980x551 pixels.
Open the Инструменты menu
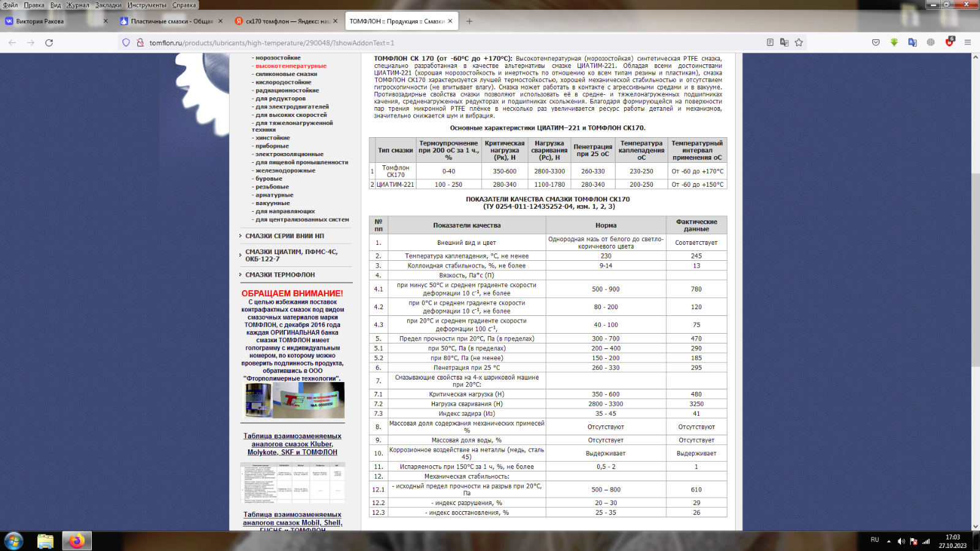point(147,5)
